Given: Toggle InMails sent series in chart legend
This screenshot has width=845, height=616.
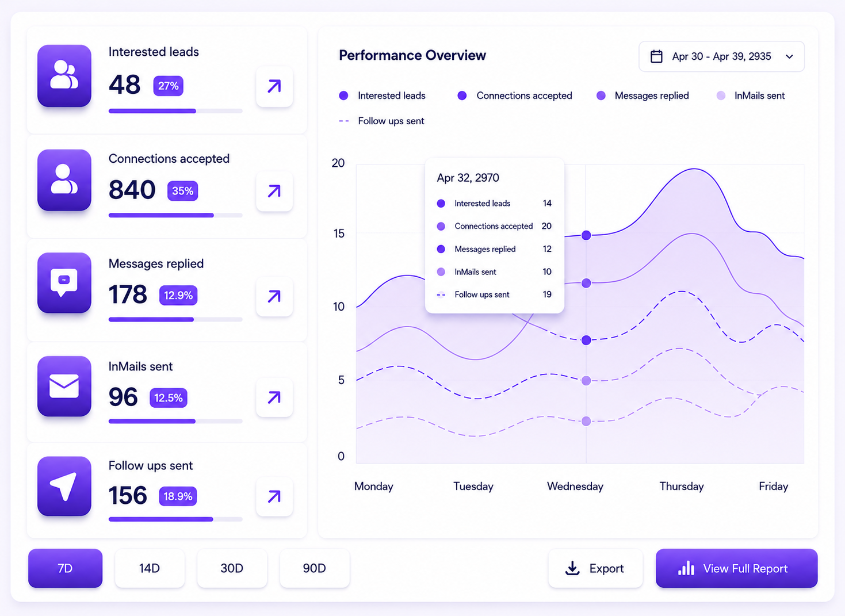Looking at the screenshot, I should [x=751, y=95].
